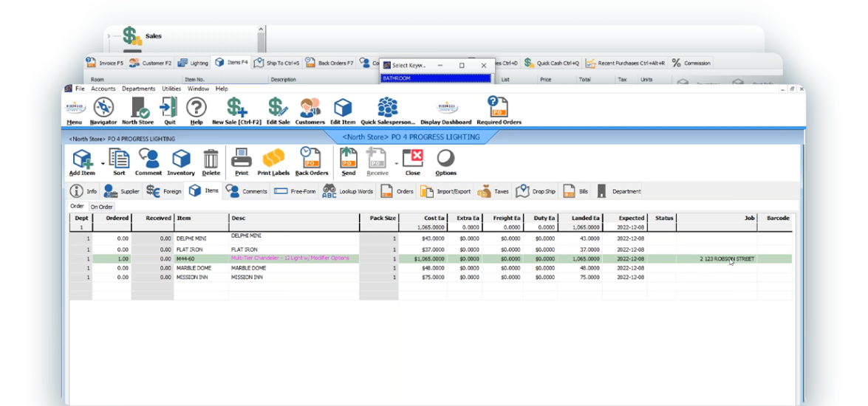Image resolution: width=868 pixels, height=406 pixels.
Task: Click the Expected column header
Action: coord(625,219)
